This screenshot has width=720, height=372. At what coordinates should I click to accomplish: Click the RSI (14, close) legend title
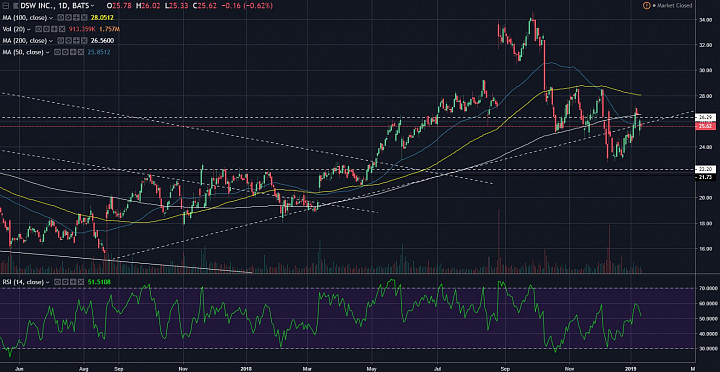point(23,282)
